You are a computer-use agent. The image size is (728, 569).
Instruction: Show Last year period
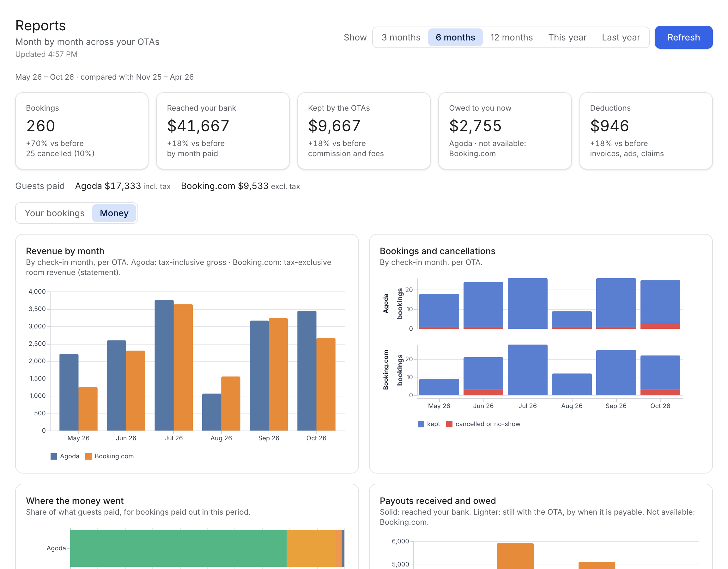(x=621, y=37)
